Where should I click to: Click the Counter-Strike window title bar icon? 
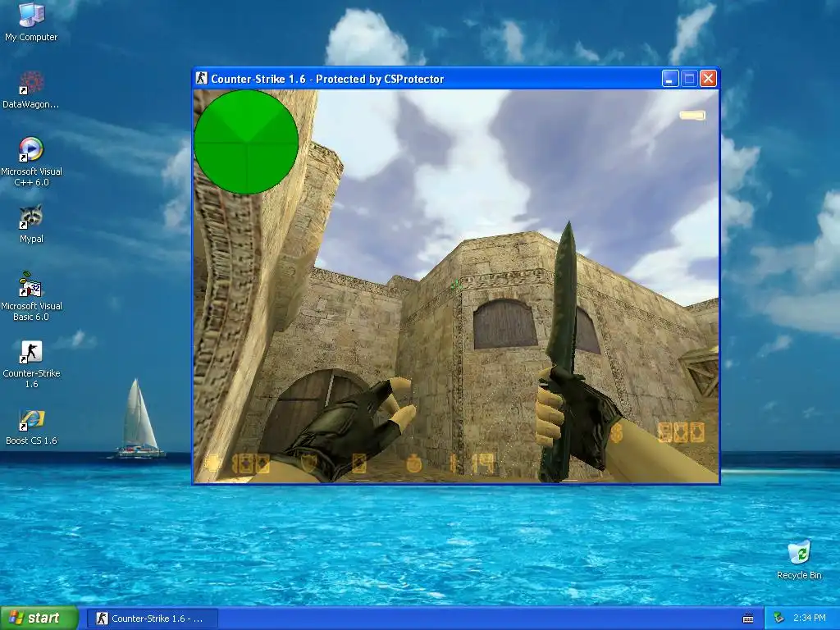(x=202, y=78)
